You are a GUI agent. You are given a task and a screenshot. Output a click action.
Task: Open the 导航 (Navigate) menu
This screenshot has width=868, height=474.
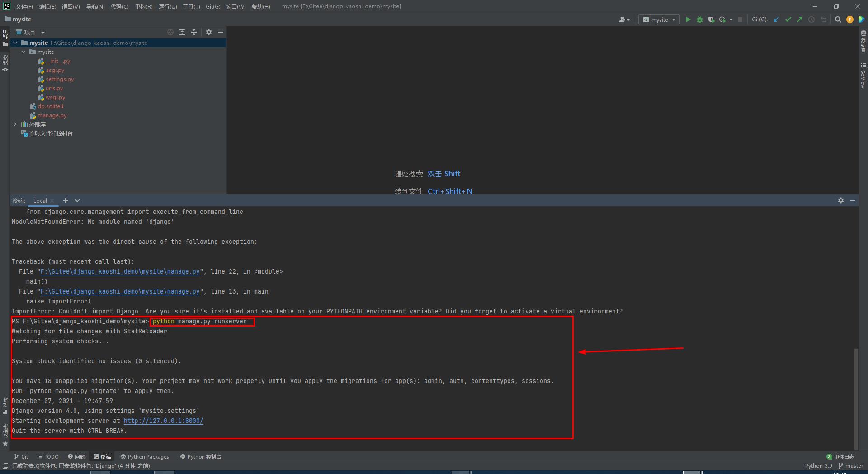[x=95, y=6]
